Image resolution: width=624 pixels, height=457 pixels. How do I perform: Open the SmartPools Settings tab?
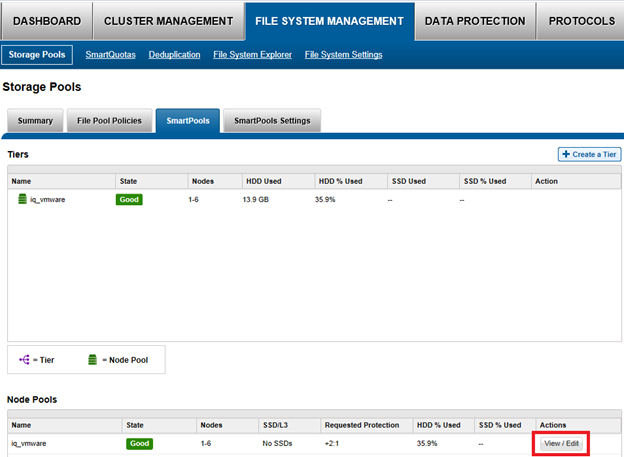271,121
